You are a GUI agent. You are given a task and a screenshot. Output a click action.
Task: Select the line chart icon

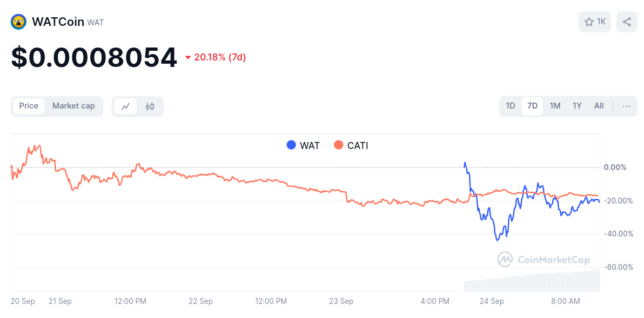(x=125, y=106)
